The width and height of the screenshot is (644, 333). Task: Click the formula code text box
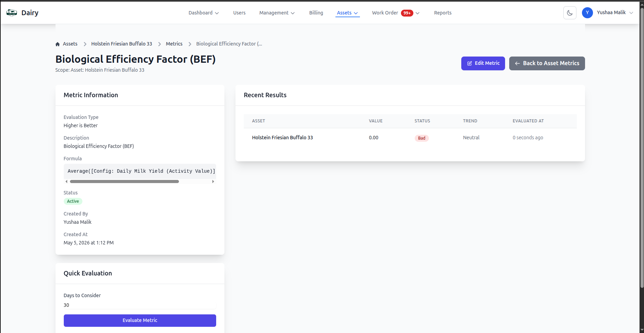[x=140, y=171]
